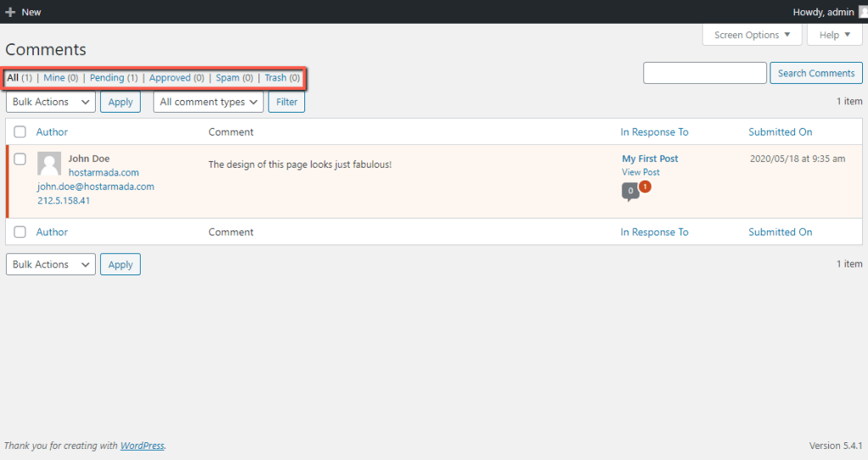
Task: Click the 2020/05/18 at 9:35 am date
Action: (798, 159)
